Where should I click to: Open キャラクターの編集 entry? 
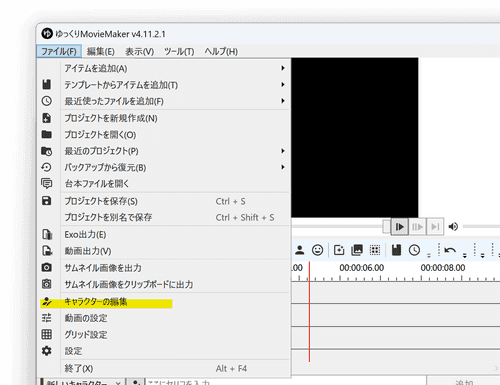164,302
